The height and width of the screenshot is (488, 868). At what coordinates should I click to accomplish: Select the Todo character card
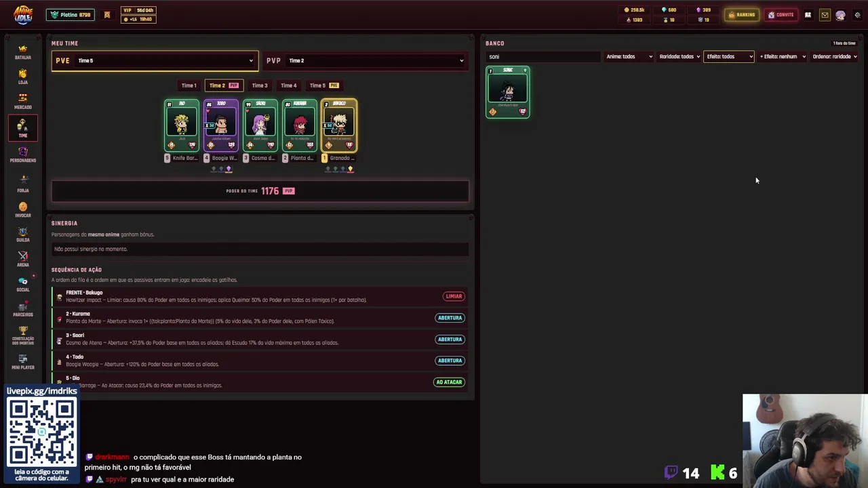[x=221, y=125]
